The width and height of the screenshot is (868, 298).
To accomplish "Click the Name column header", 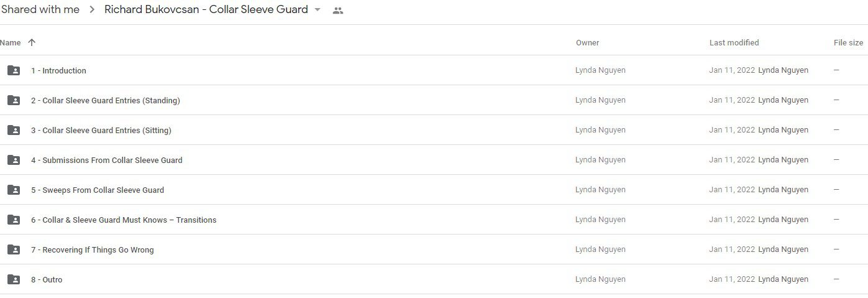I will (11, 42).
